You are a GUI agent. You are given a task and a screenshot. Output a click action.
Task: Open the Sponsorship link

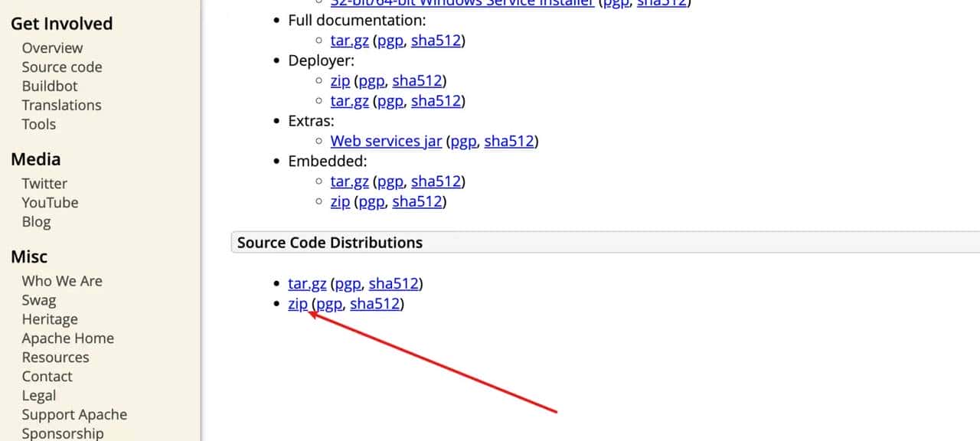[x=63, y=433]
